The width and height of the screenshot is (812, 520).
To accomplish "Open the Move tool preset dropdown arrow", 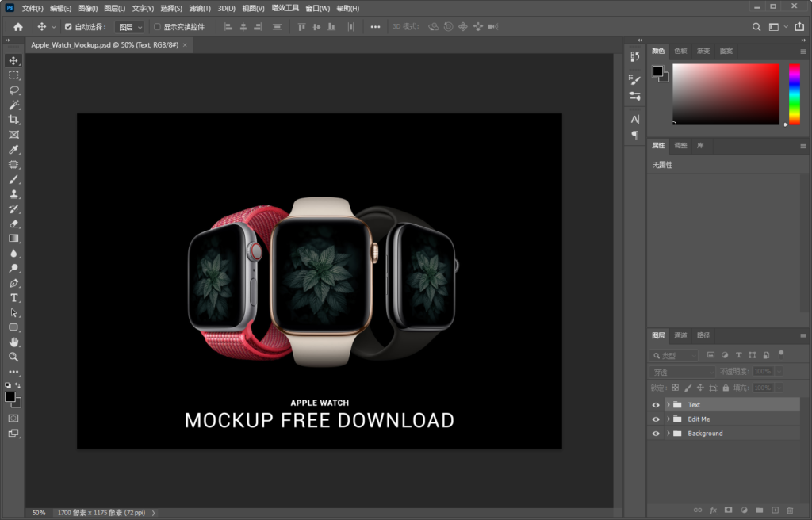I will pos(53,27).
